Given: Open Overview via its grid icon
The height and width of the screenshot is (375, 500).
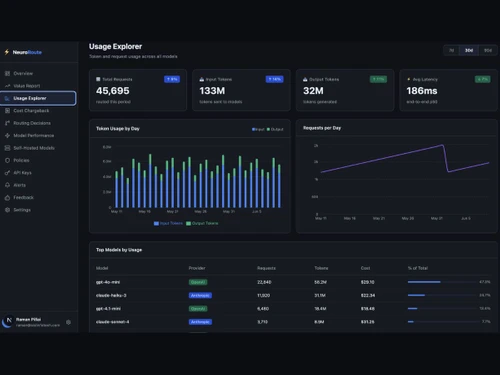Looking at the screenshot, I should pos(7,73).
